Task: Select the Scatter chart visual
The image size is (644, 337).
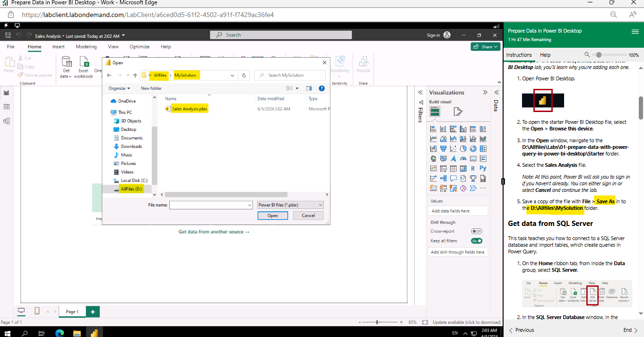Action: (x=453, y=149)
